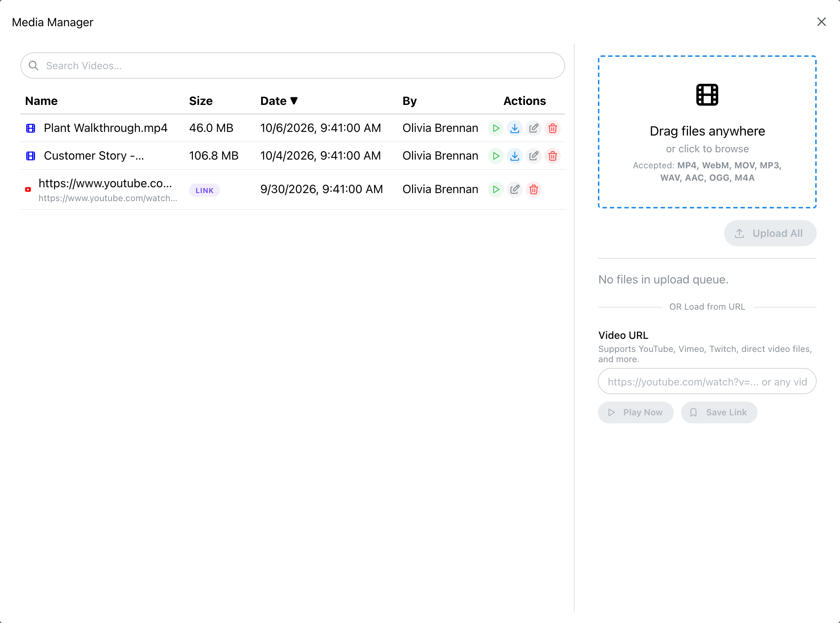Image resolution: width=840 pixels, height=623 pixels.
Task: Sort the list by the By column
Action: click(409, 101)
